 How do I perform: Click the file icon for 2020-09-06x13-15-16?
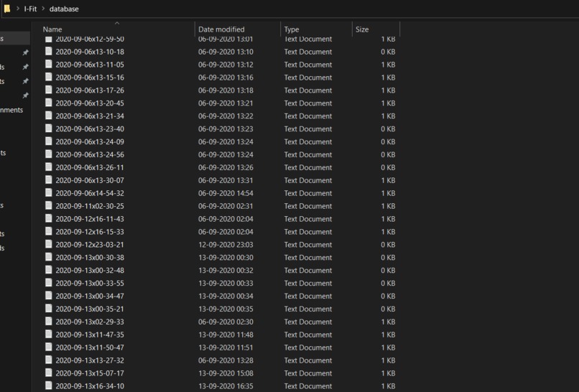pyautogui.click(x=48, y=77)
